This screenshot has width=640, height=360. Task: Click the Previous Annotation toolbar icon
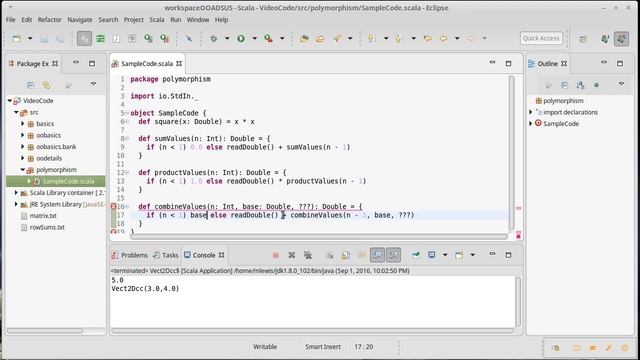399,38
